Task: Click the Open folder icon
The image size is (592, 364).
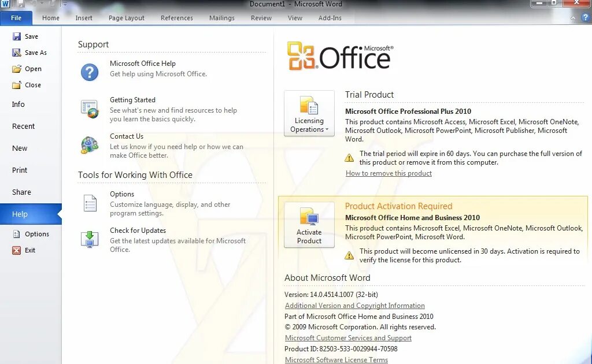Action: coord(17,69)
